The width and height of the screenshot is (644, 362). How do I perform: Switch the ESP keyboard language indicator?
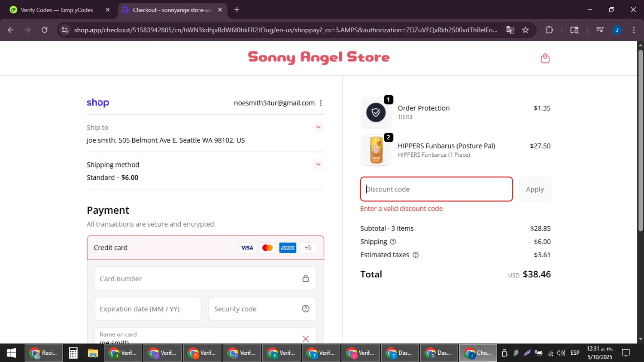point(575,353)
